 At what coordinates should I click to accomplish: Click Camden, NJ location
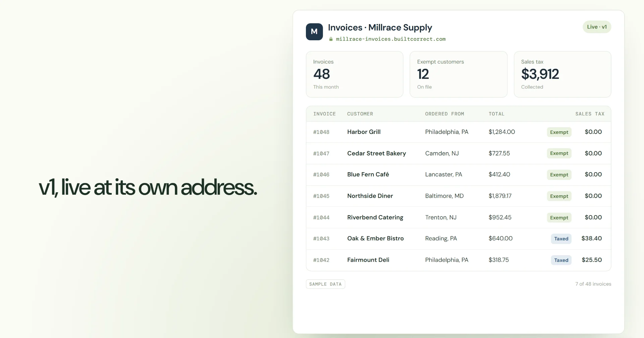tap(442, 153)
